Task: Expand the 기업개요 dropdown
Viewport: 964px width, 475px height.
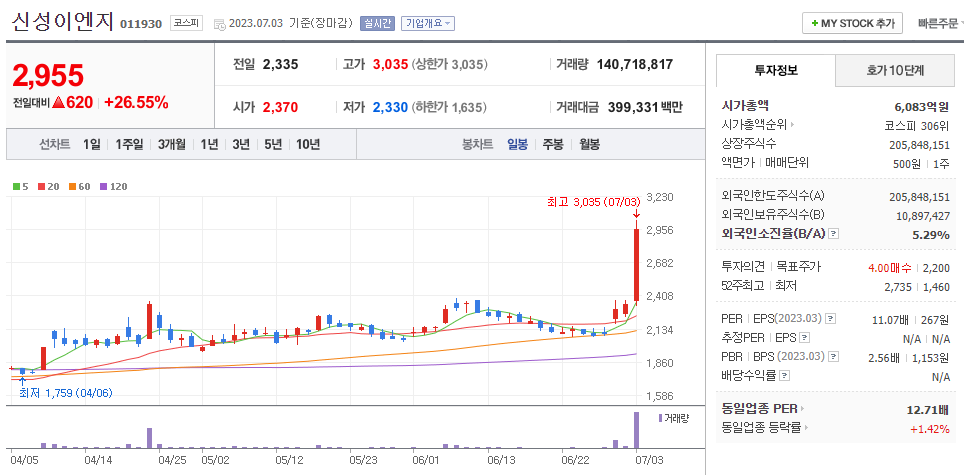Action: pos(428,23)
